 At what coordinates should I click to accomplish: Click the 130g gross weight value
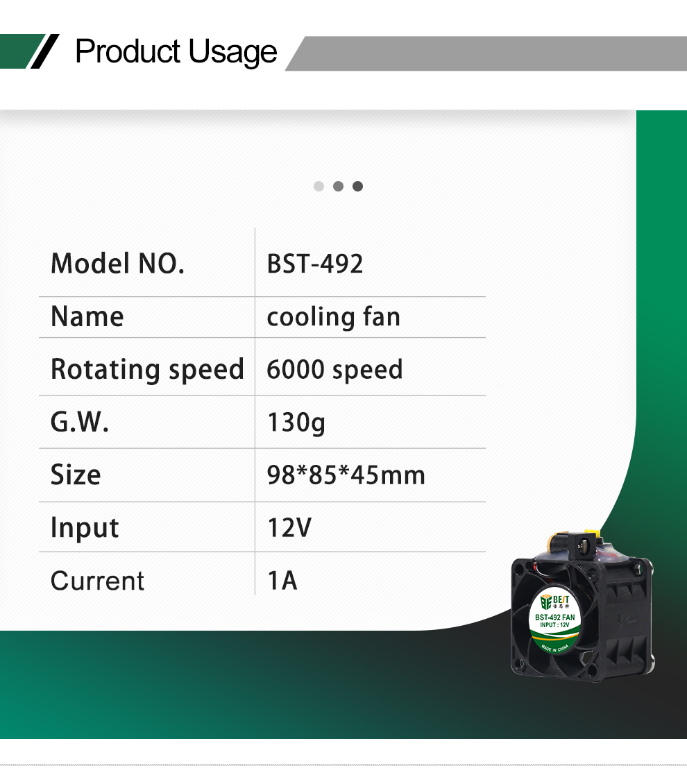click(296, 423)
